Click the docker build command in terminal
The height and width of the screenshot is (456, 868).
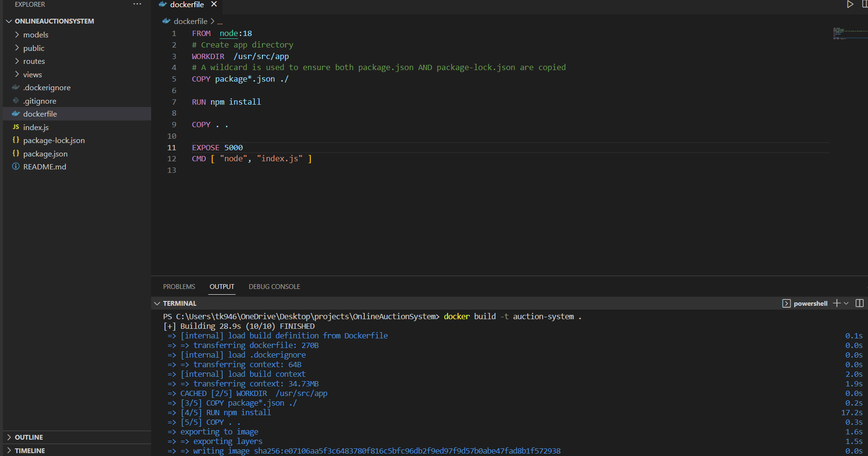pyautogui.click(x=512, y=316)
